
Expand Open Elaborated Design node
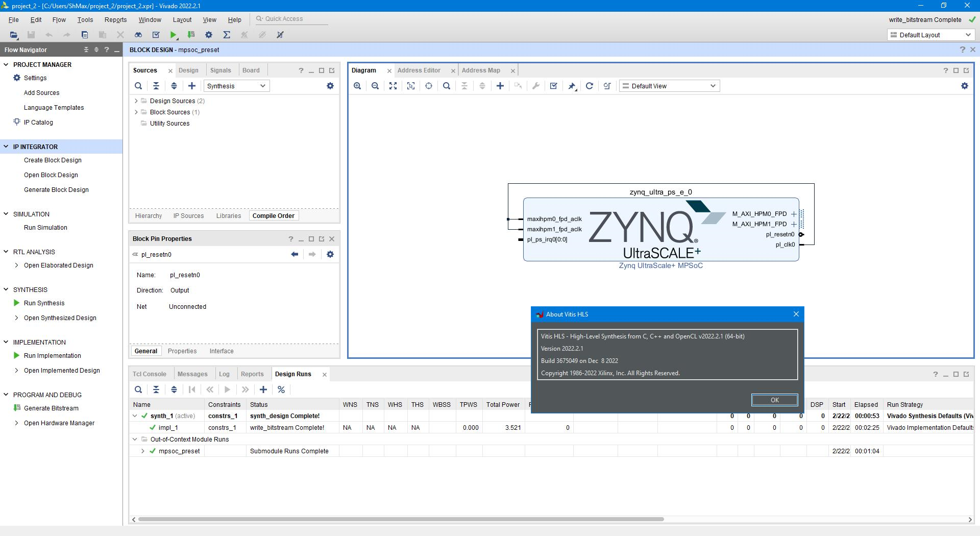coord(16,265)
